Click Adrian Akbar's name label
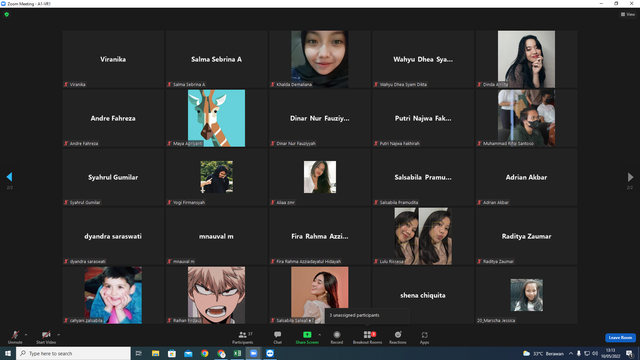Viewport: 640px width, 360px height. tap(496, 202)
